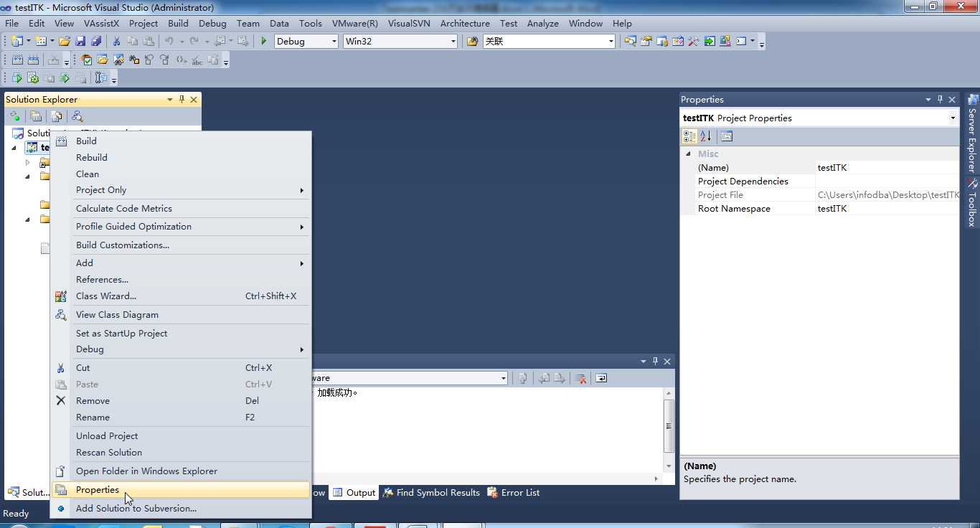The image size is (980, 528).
Task: Choose Rescan Solution from context menu
Action: click(181, 453)
